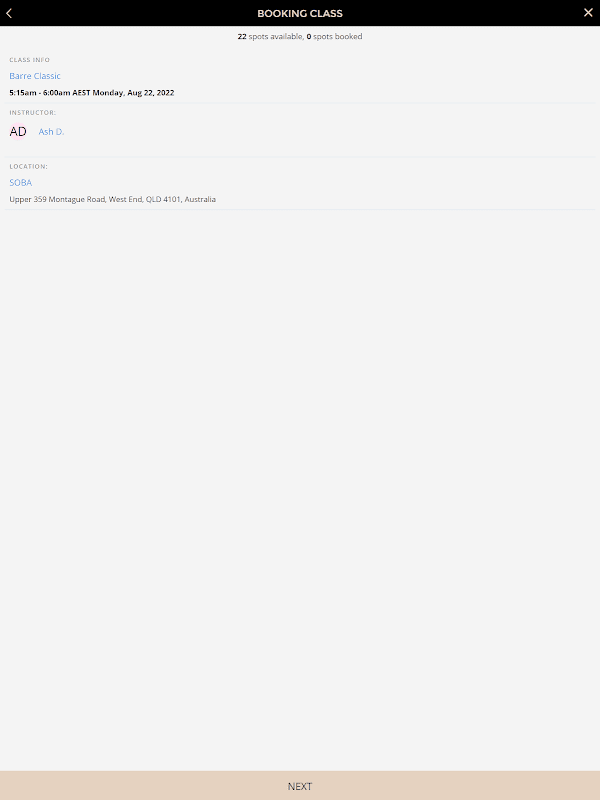View instructor Ash D. profile link
This screenshot has width=600, height=800.
point(51,132)
